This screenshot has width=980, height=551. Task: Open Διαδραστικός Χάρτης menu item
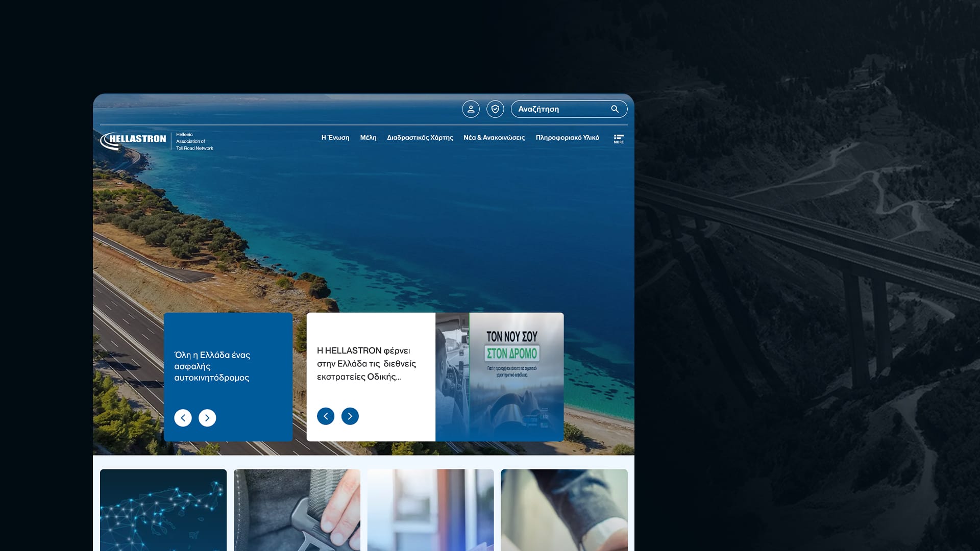(x=420, y=138)
